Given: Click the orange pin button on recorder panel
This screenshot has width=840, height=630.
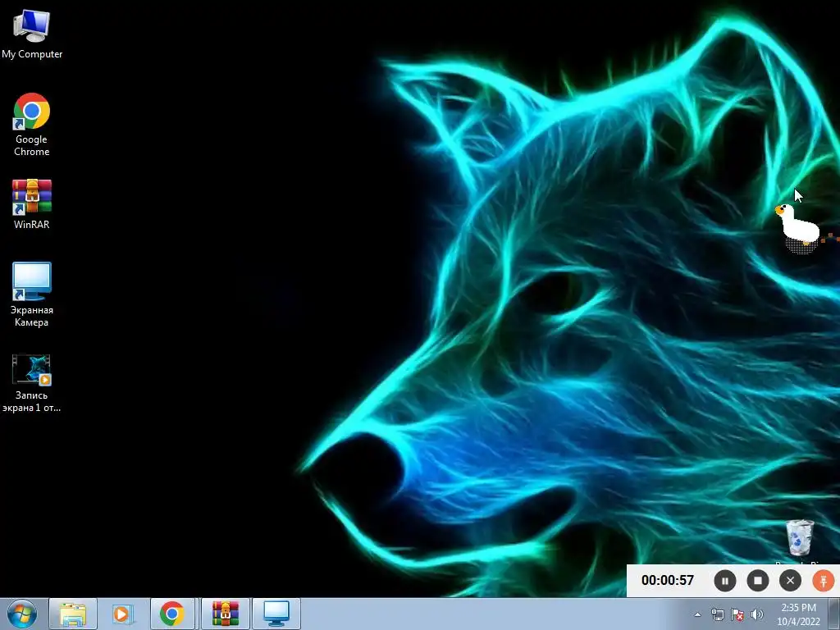Looking at the screenshot, I should tap(824, 581).
